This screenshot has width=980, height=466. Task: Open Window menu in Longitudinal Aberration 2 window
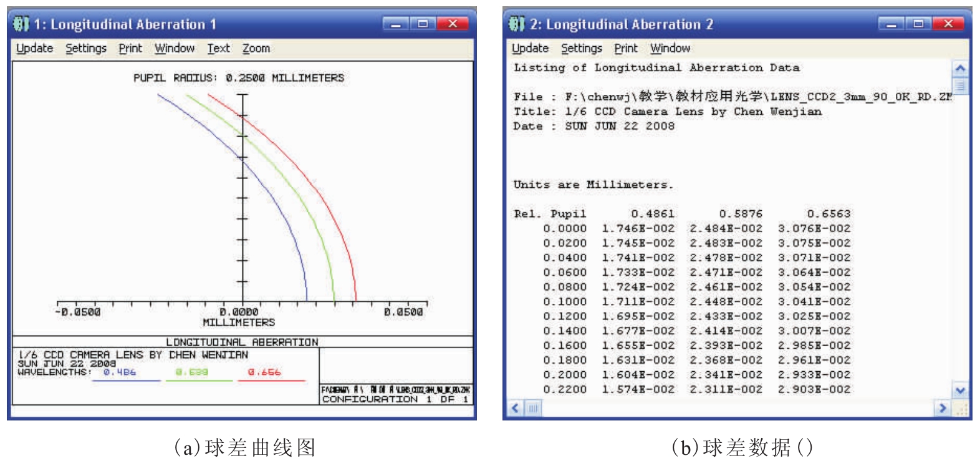pos(670,48)
